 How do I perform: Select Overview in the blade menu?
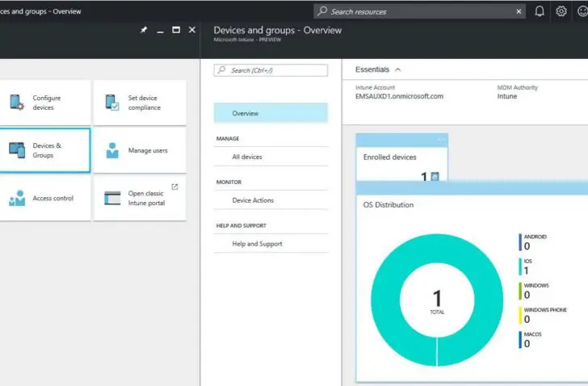[x=271, y=113]
